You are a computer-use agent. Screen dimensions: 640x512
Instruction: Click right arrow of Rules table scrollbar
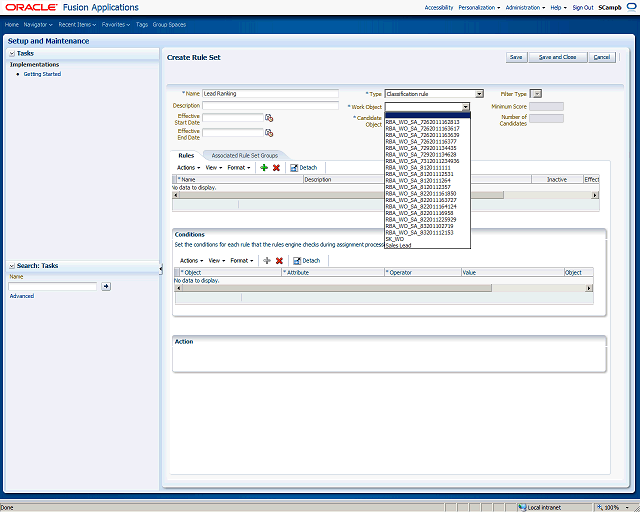click(x=595, y=195)
